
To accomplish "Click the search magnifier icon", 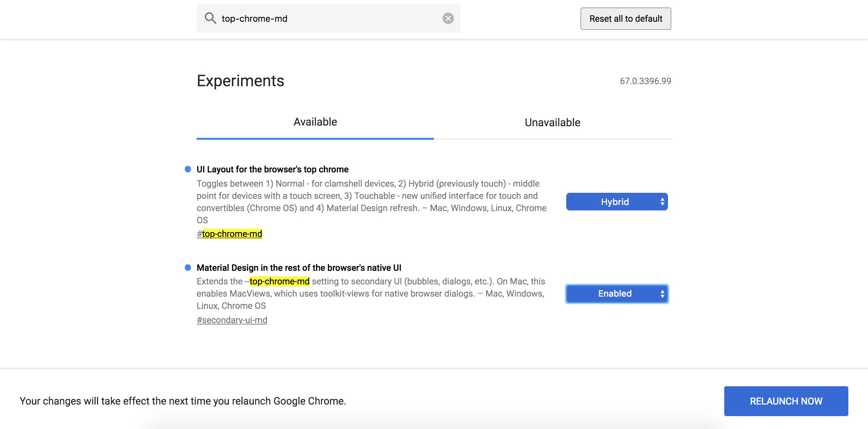I will (x=210, y=18).
